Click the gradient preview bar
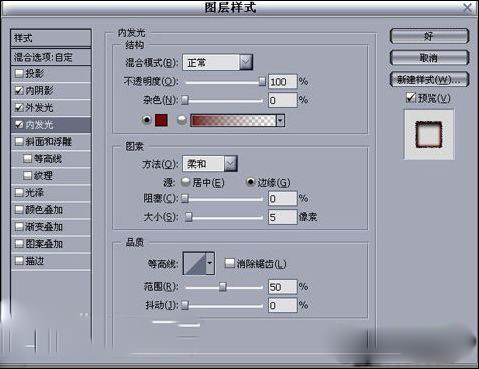The image size is (479, 369). click(233, 120)
